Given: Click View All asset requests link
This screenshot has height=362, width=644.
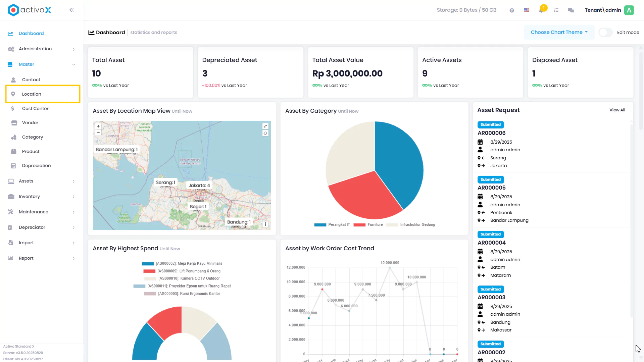Looking at the screenshot, I should click(x=617, y=110).
